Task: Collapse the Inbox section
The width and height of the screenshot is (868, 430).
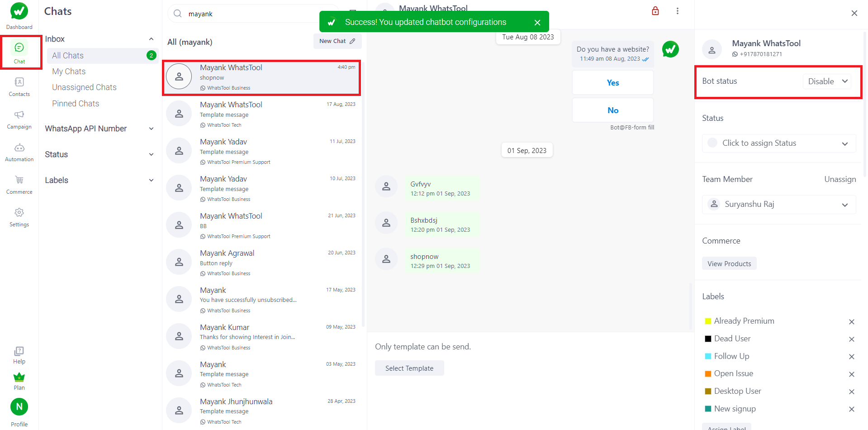Action: pyautogui.click(x=151, y=39)
